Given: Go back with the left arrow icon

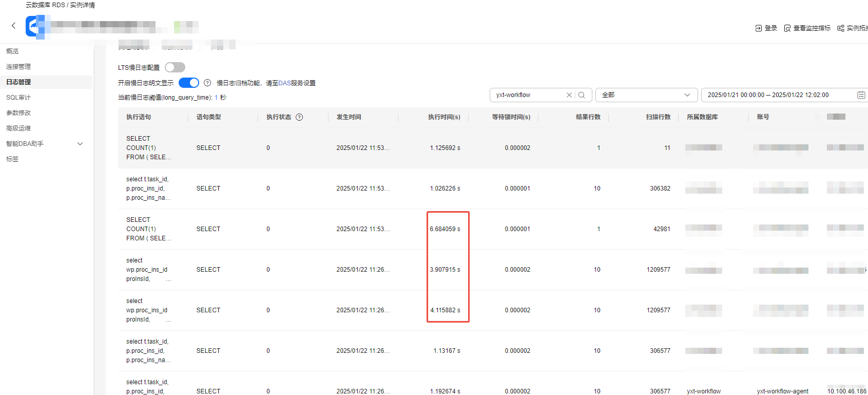Looking at the screenshot, I should [13, 26].
